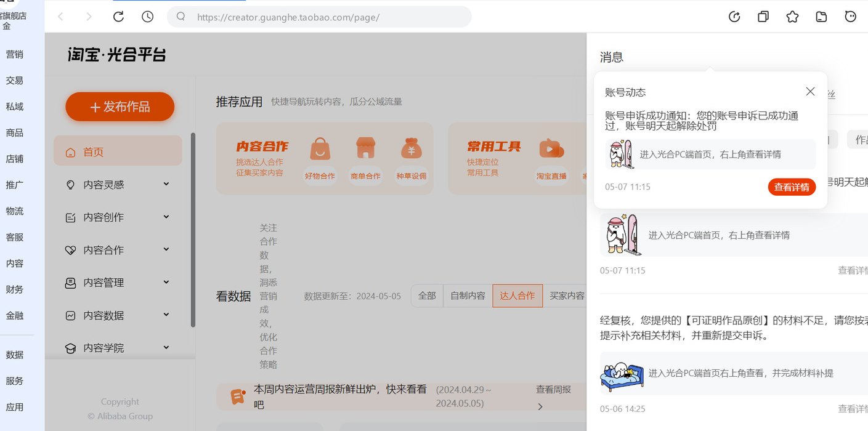Click the 内容创作 edit icon
Screen dimensions: 868x431
click(x=71, y=217)
